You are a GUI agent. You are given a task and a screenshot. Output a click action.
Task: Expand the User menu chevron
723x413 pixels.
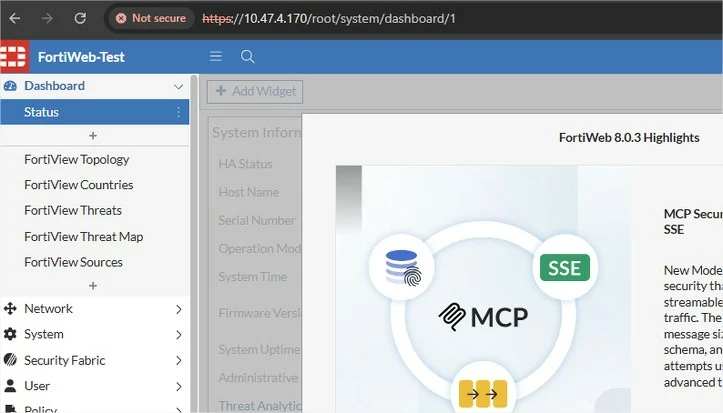[x=179, y=387]
